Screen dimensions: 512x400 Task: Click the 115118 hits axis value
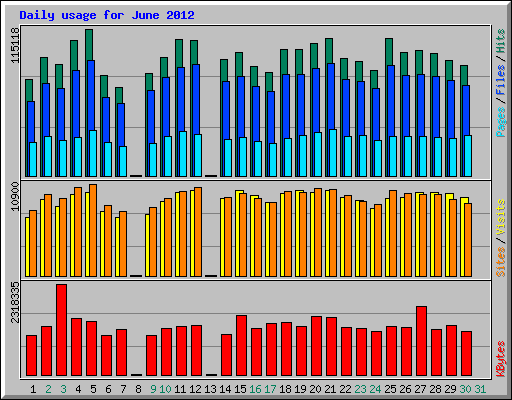pos(15,45)
